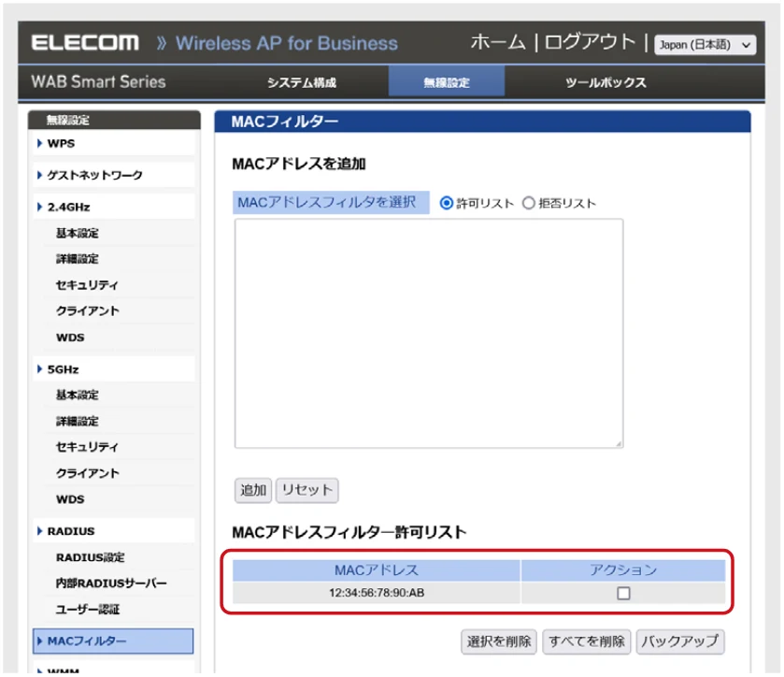
Task: Open クライアント under 2.4GHz
Action: pyautogui.click(x=88, y=311)
